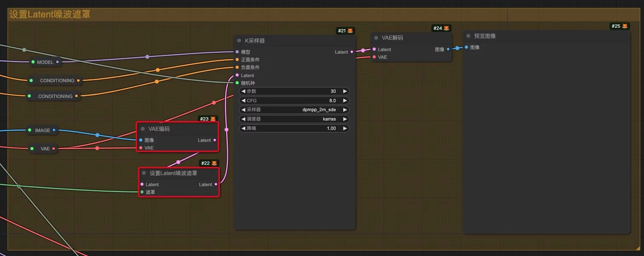Collapse the 预览图像 node using its title dot
Viewport: 644px width, 256px height.
coord(468,36)
